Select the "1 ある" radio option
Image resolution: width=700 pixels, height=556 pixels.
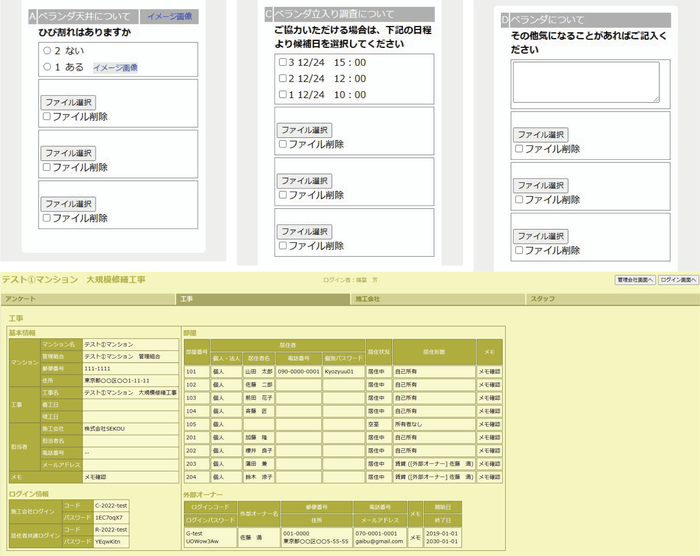[x=46, y=67]
